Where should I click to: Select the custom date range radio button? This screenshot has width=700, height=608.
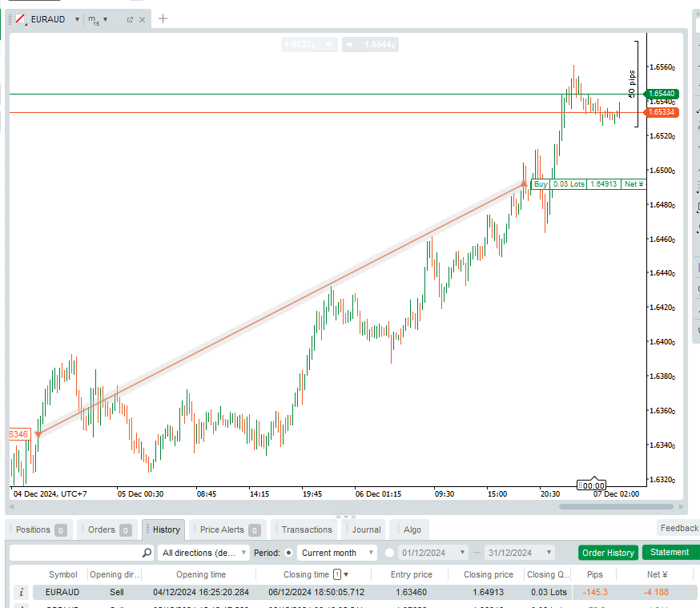[390, 553]
